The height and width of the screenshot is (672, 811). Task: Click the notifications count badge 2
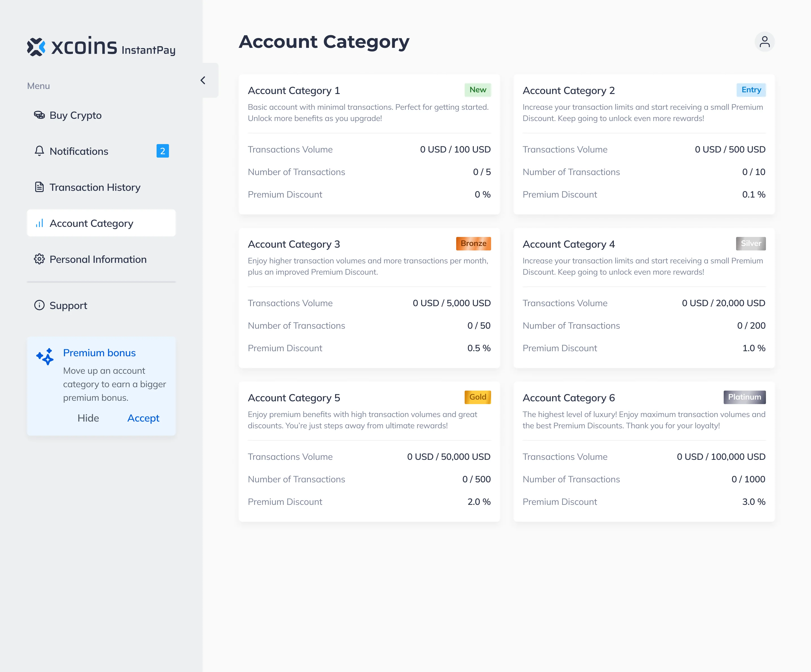pyautogui.click(x=162, y=151)
